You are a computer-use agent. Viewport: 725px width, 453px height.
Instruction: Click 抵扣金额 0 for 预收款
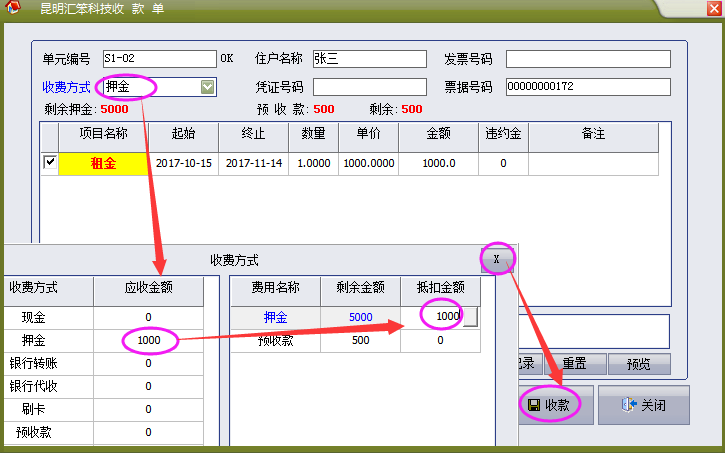coord(440,341)
